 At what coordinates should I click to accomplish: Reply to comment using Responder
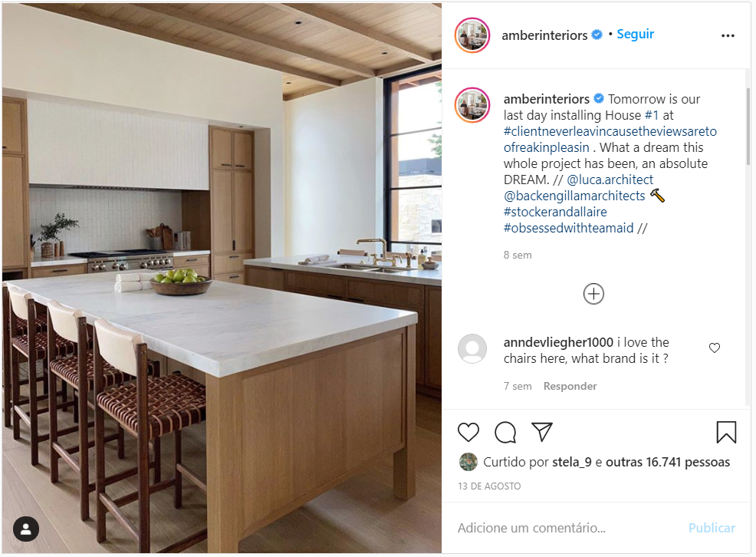pos(570,386)
